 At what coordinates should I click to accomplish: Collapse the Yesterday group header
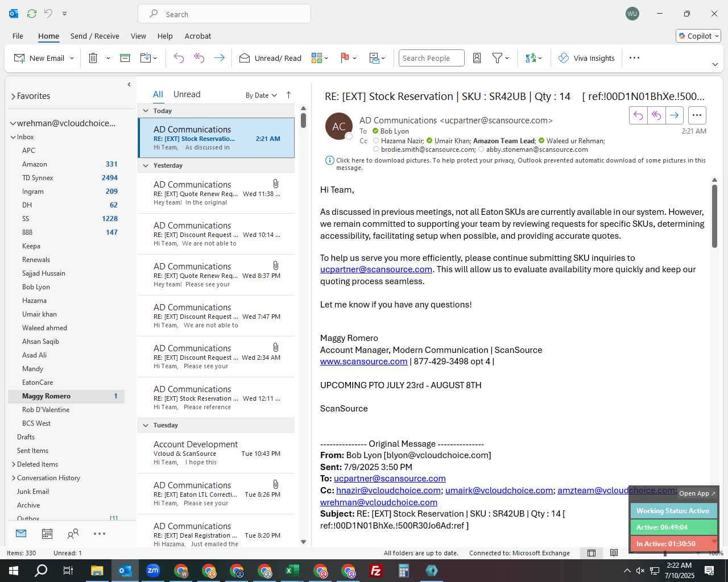[x=146, y=165]
